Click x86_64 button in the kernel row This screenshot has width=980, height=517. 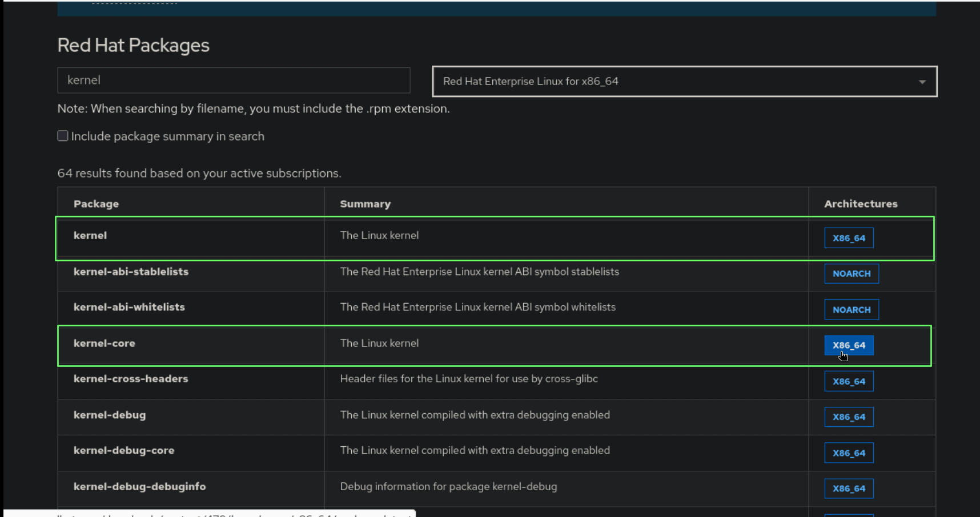(x=849, y=238)
